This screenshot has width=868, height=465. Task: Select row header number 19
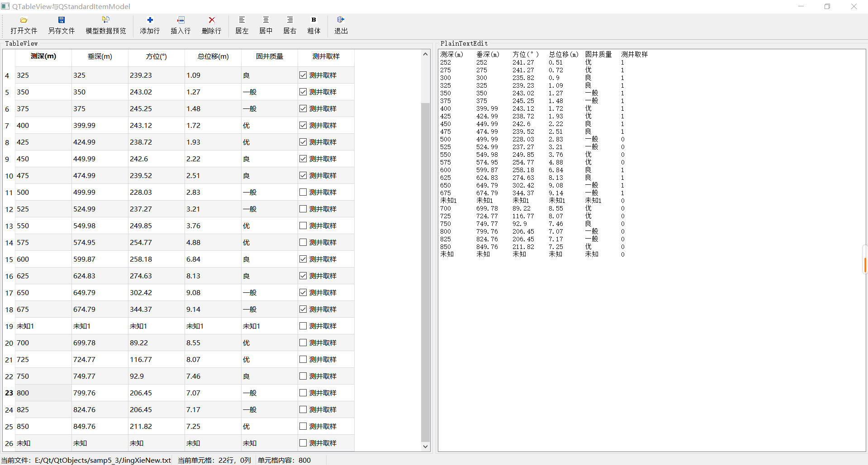(x=9, y=326)
